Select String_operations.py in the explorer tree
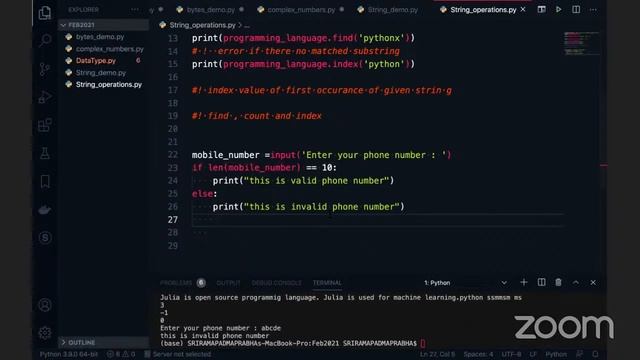Viewport: 640px width, 360px height. 109,84
